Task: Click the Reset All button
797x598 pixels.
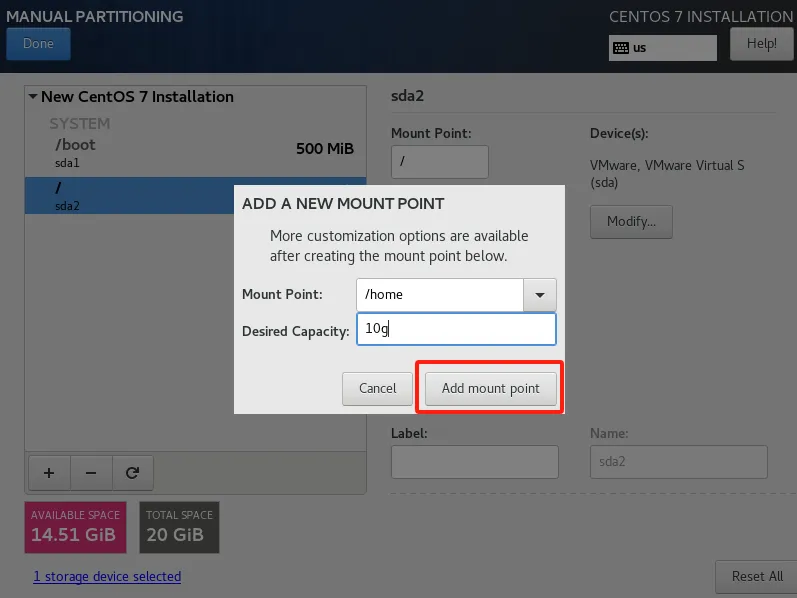Action: coord(756,576)
